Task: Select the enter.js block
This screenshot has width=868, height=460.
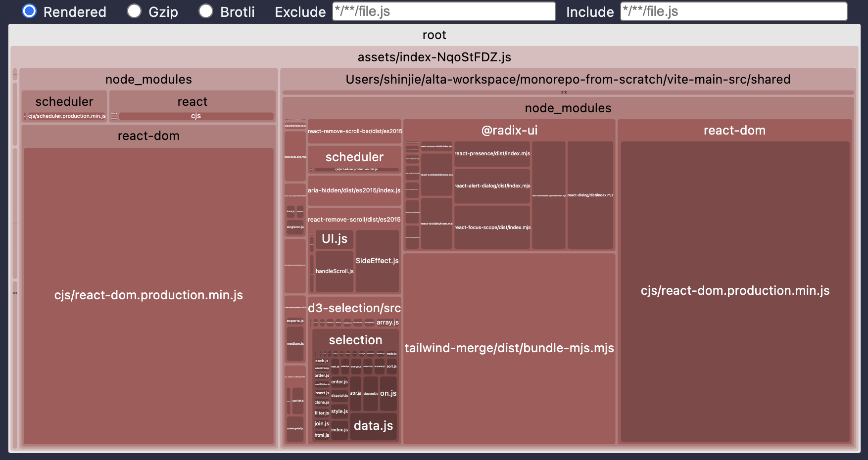Action: coord(339,382)
